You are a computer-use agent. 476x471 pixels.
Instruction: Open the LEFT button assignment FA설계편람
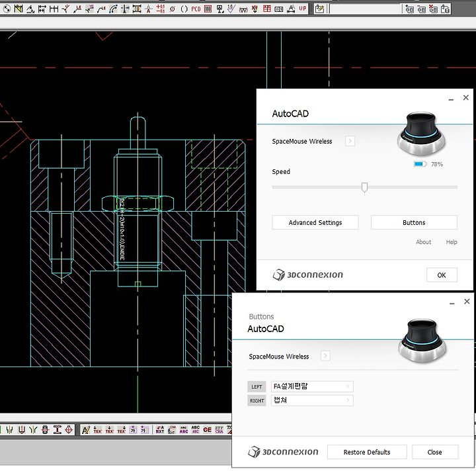click(x=312, y=386)
